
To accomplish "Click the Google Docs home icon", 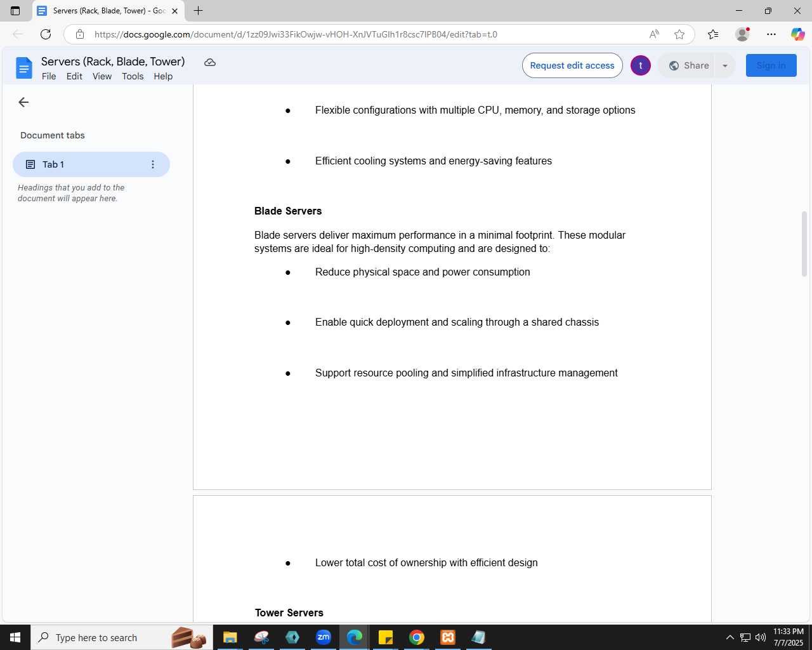I will 24,68.
